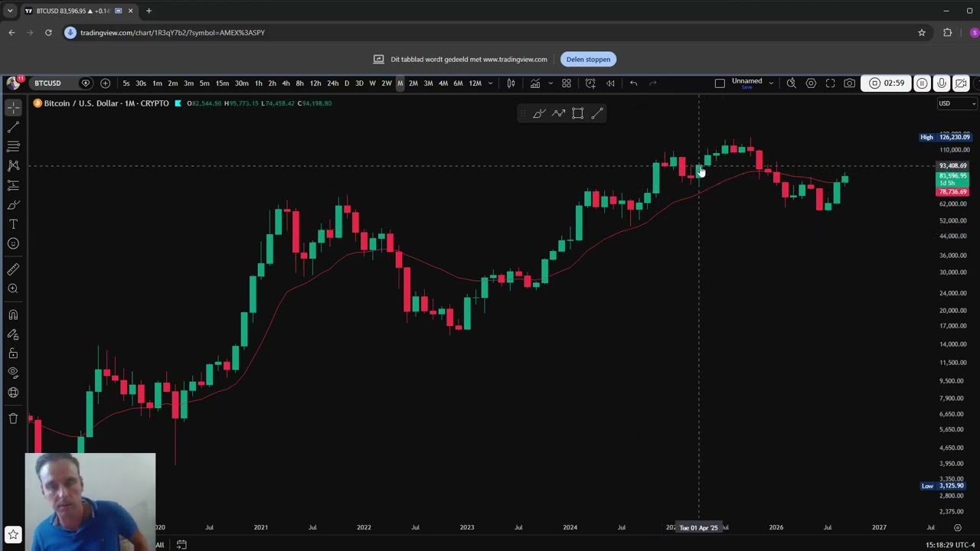
Task: Toggle stay-in-drawing-mode pencil lock
Action: [13, 334]
